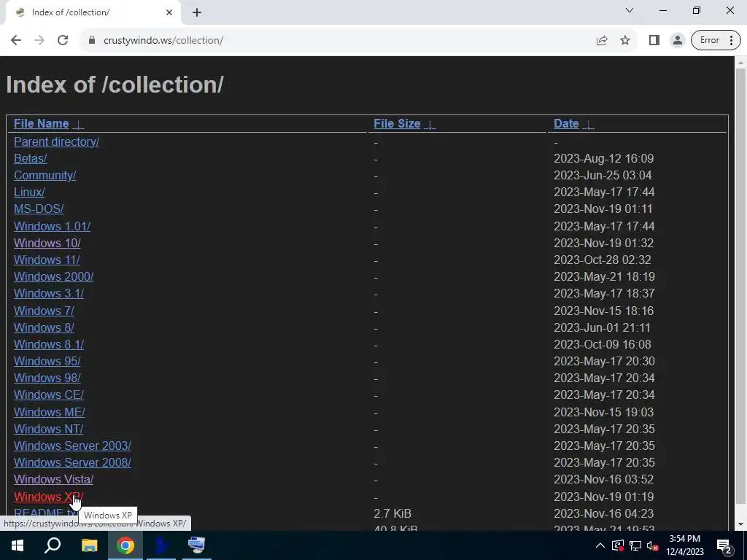Click the date 2023-Nov-16 03:52
This screenshot has height=560, width=747.
tap(603, 480)
